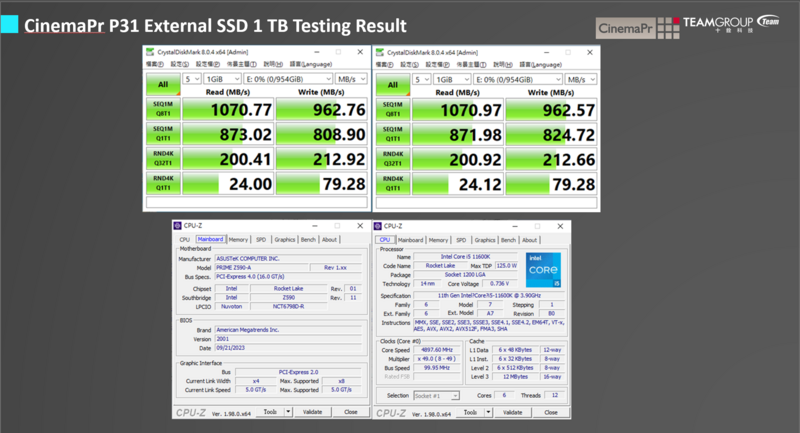Run SEQ1M Q8T1 test in left CrystalDiskMark
The image size is (800, 433).
click(163, 109)
